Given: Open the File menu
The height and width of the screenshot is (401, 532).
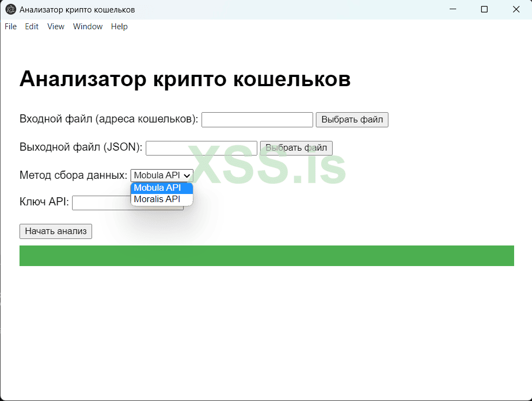Looking at the screenshot, I should [10, 26].
